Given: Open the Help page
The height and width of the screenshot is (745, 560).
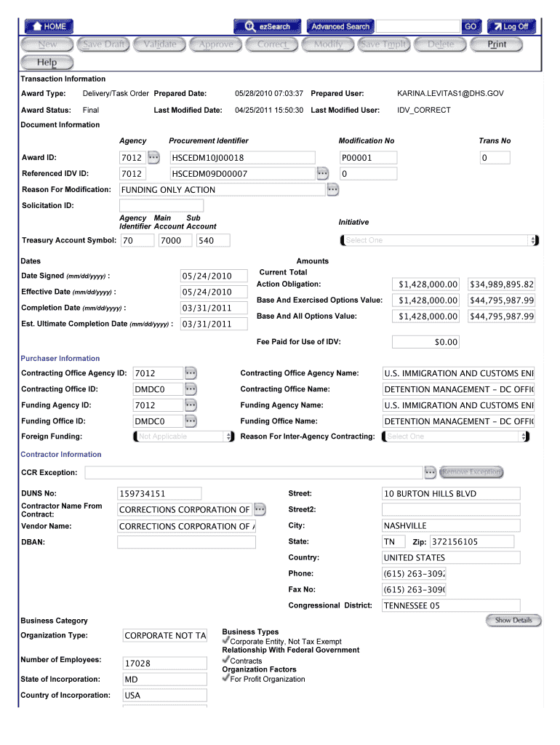Looking at the screenshot, I should point(47,63).
